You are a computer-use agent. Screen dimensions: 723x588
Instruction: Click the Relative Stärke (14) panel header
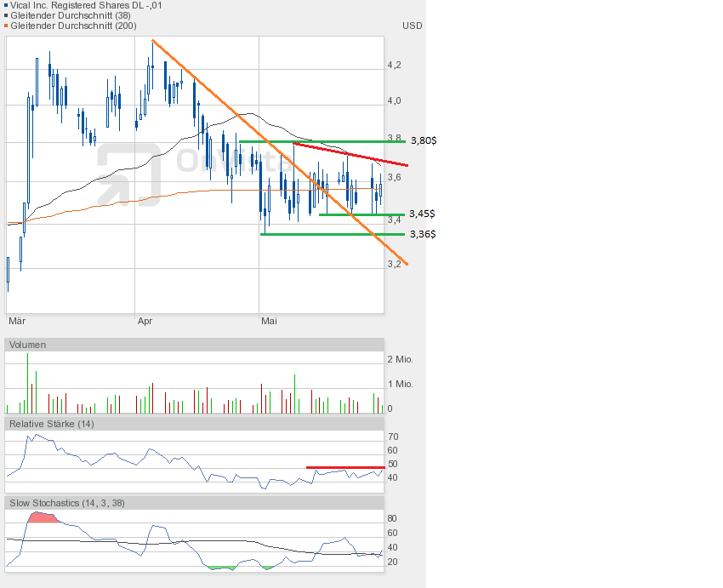click(x=49, y=424)
